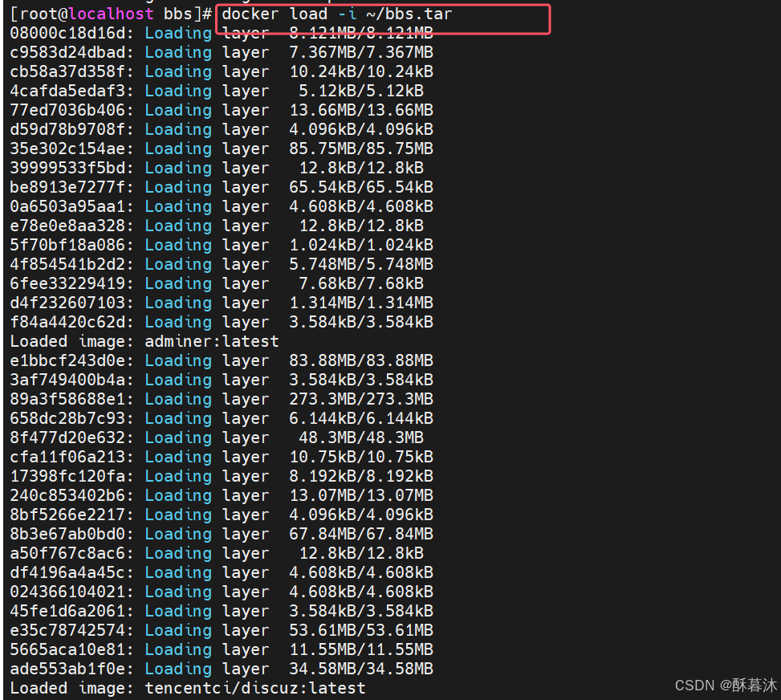
Task: Click the size 34.58MB/34.58MB
Action: (361, 669)
